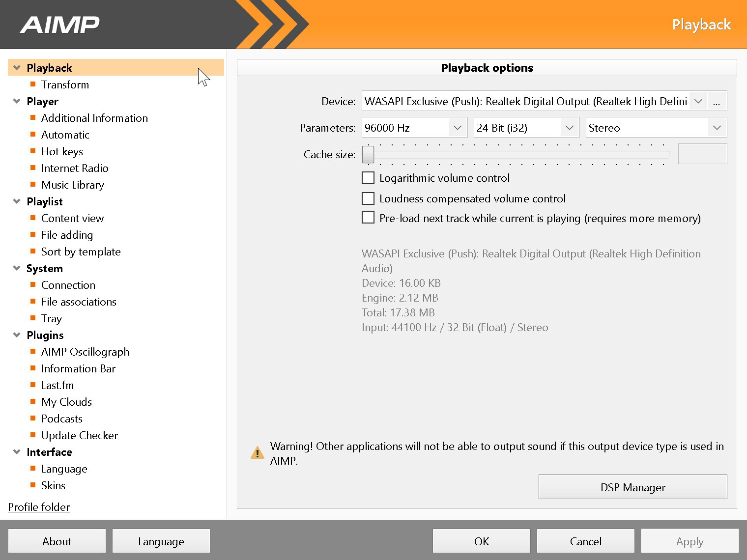Collapse the Plugins tree section

coord(17,335)
